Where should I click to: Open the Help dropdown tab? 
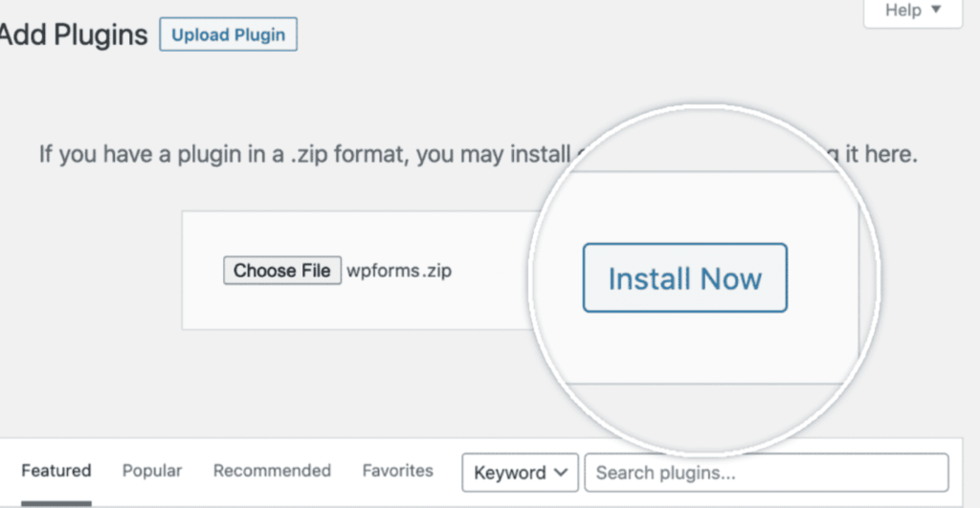912,11
